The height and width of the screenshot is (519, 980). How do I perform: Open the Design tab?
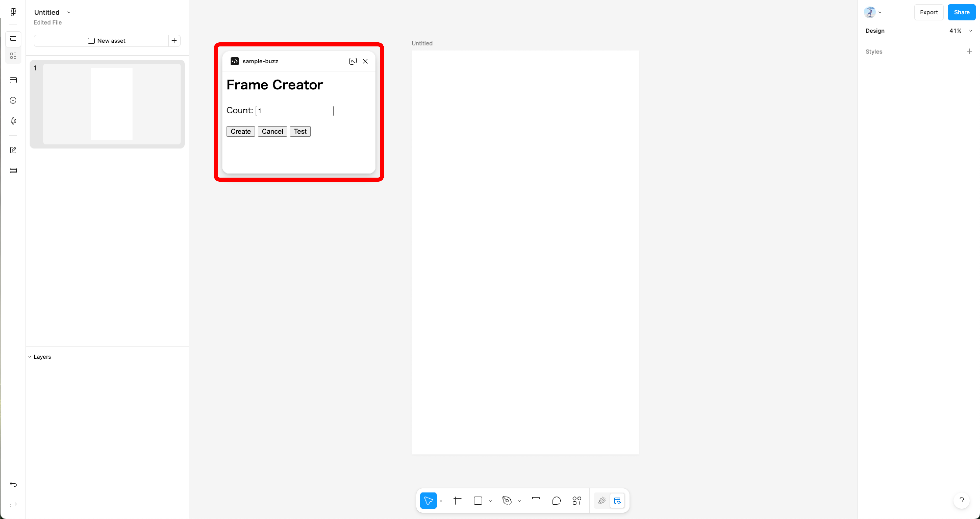(875, 31)
